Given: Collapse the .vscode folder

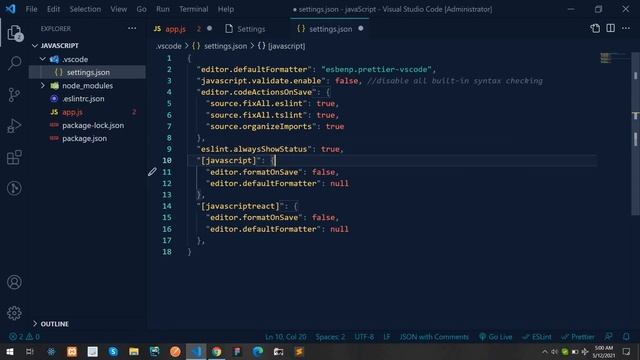Looking at the screenshot, I should point(42,59).
